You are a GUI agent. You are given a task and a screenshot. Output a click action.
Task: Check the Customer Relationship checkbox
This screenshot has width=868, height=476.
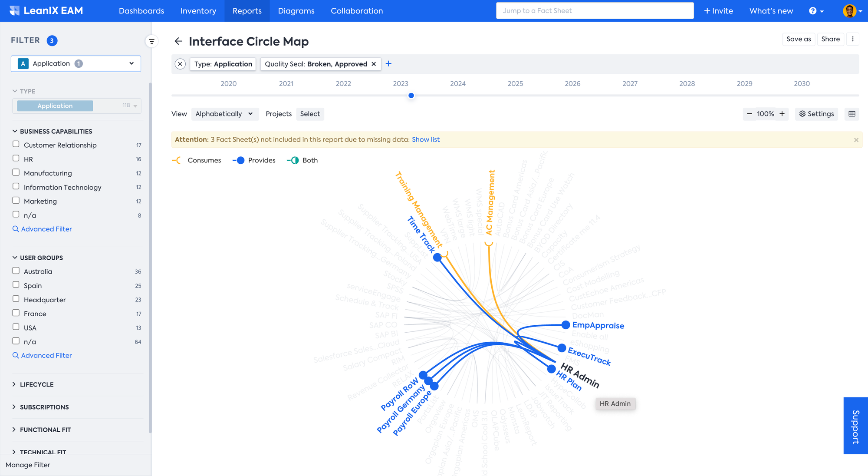click(x=16, y=144)
